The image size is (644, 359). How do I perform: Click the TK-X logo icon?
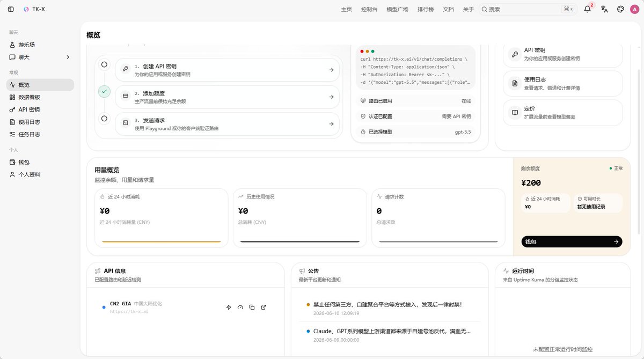[x=26, y=9]
